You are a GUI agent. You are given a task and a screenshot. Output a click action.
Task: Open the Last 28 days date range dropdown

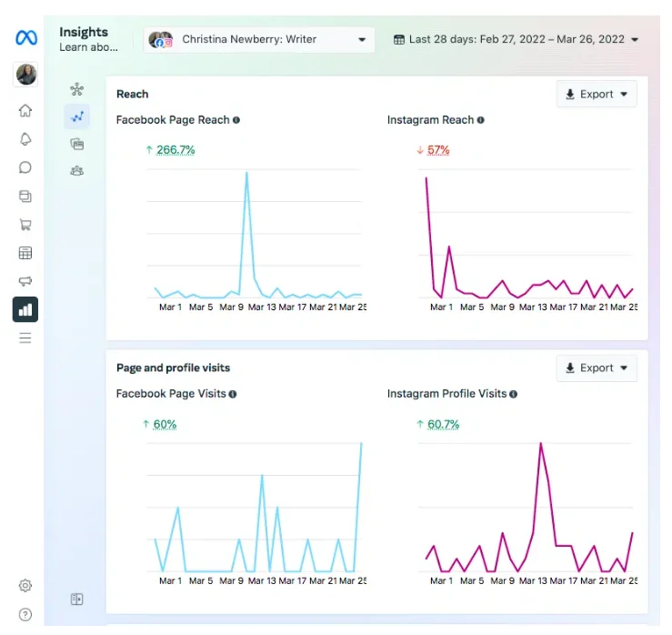(517, 39)
